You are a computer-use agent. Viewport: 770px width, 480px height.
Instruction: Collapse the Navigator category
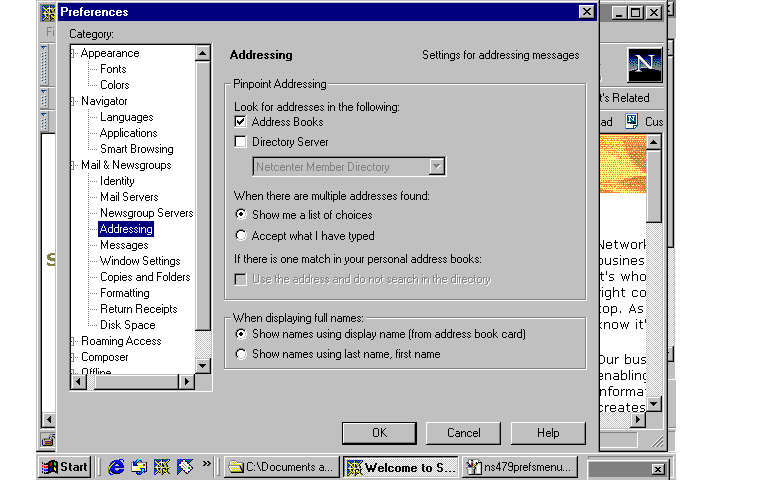[73, 101]
